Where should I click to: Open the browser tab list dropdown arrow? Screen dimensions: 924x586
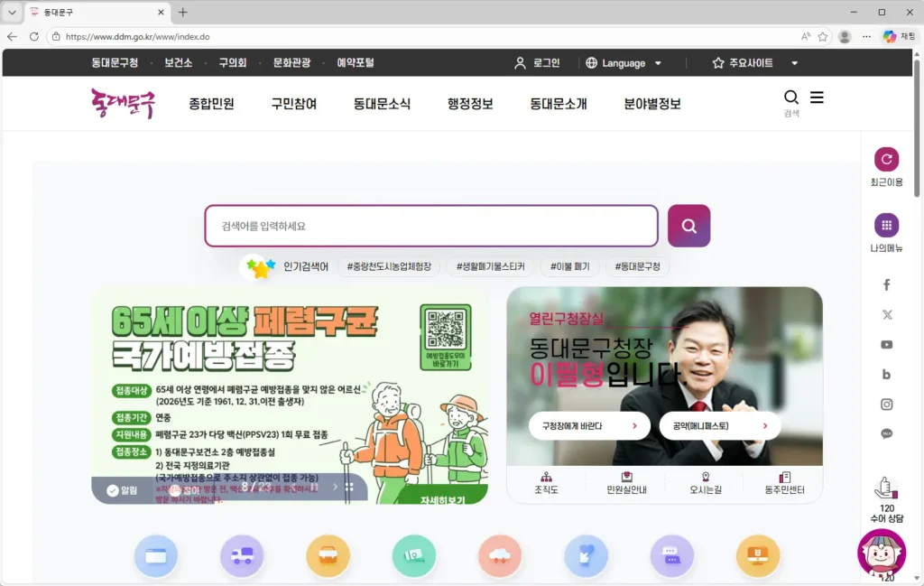(x=12, y=13)
